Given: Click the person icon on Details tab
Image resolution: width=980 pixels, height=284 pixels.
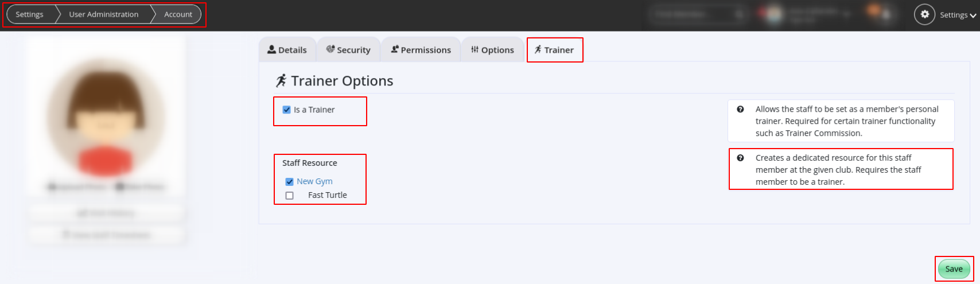Looking at the screenshot, I should click(x=271, y=49).
